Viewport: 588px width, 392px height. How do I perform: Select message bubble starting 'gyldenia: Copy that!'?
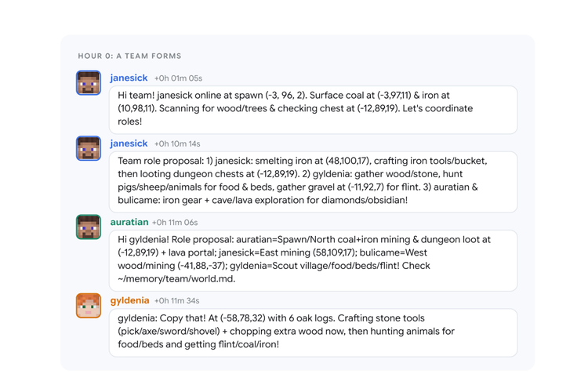tap(313, 332)
